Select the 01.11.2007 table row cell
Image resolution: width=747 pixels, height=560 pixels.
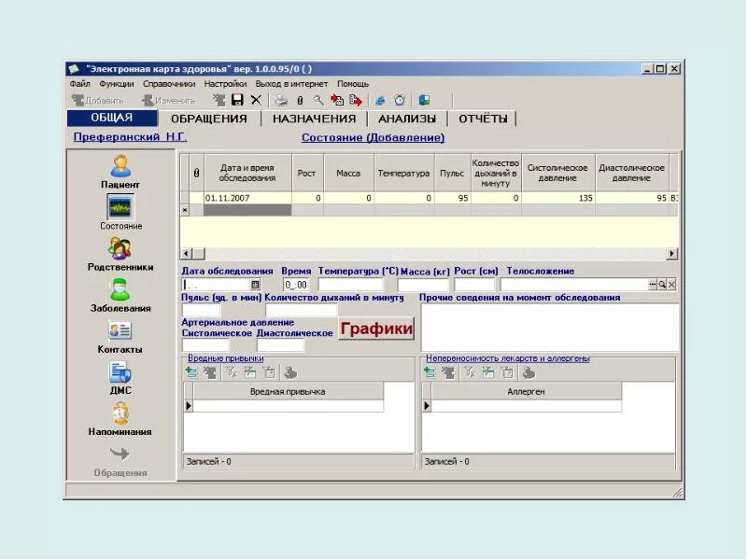[x=247, y=198]
